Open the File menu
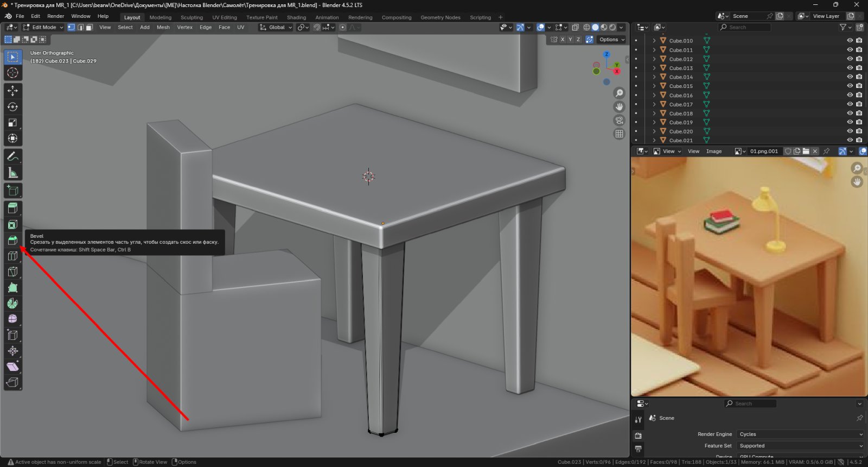The width and height of the screenshot is (868, 467). pyautogui.click(x=20, y=16)
